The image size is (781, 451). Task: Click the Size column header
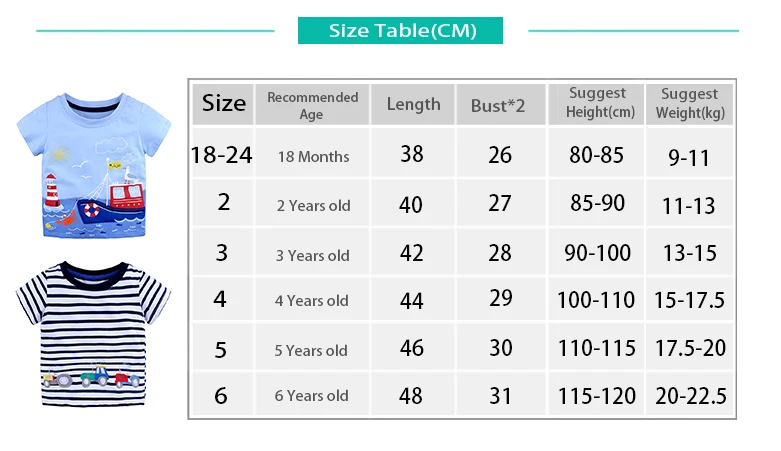[224, 104]
